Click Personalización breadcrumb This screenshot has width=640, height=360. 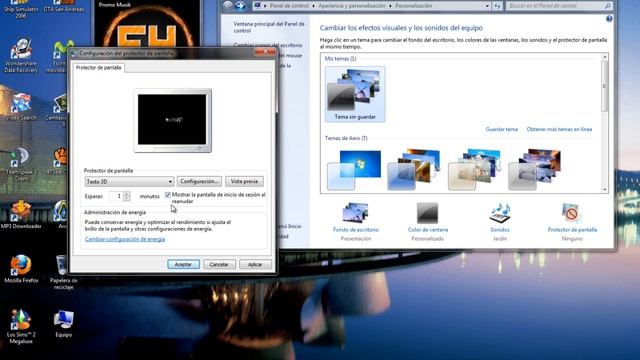pos(413,6)
